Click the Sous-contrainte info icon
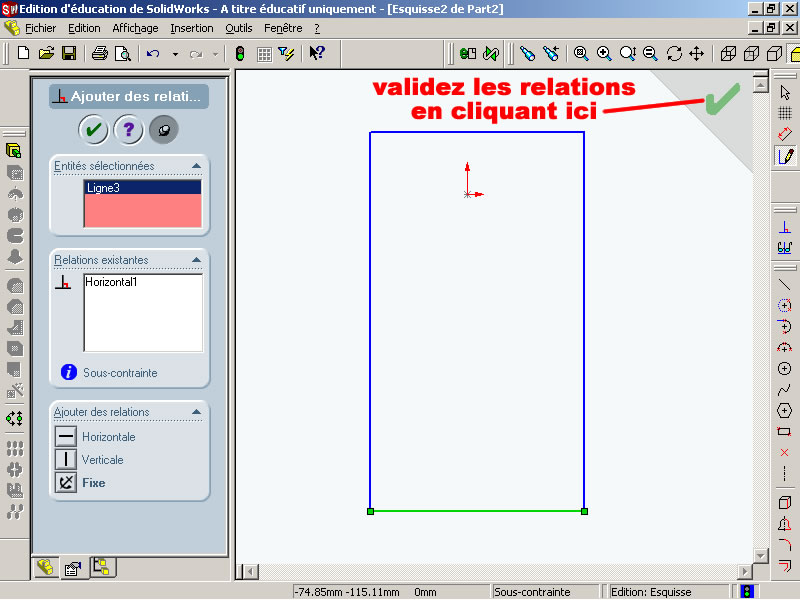 click(x=68, y=372)
